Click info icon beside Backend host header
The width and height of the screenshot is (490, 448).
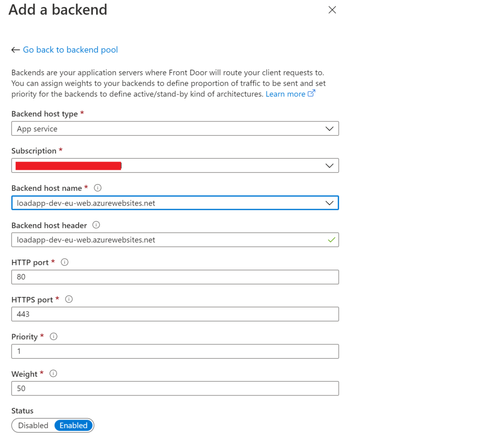point(96,225)
